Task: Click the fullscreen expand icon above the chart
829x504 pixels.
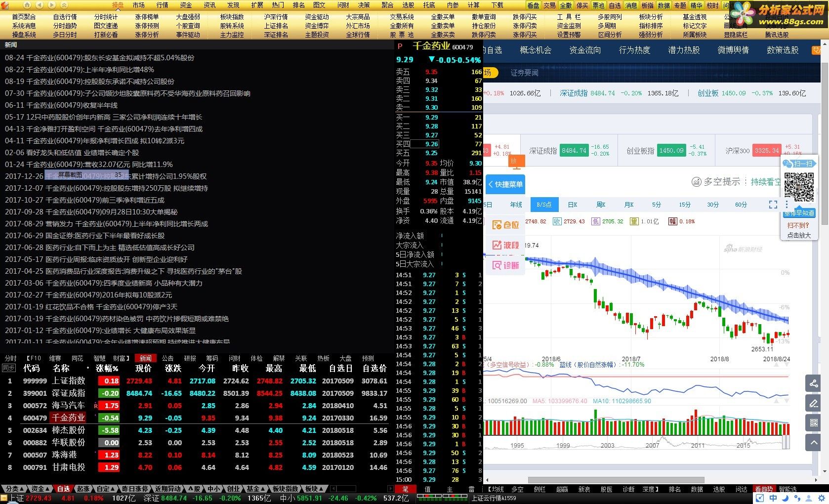Action: [x=773, y=205]
